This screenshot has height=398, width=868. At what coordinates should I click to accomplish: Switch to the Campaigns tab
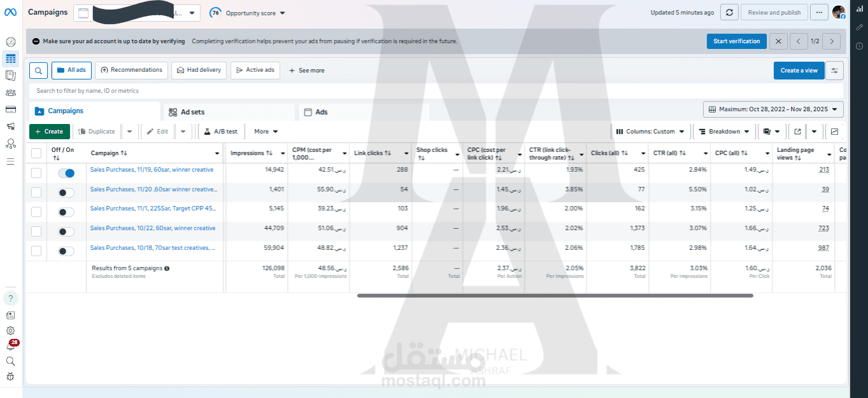[x=94, y=111]
